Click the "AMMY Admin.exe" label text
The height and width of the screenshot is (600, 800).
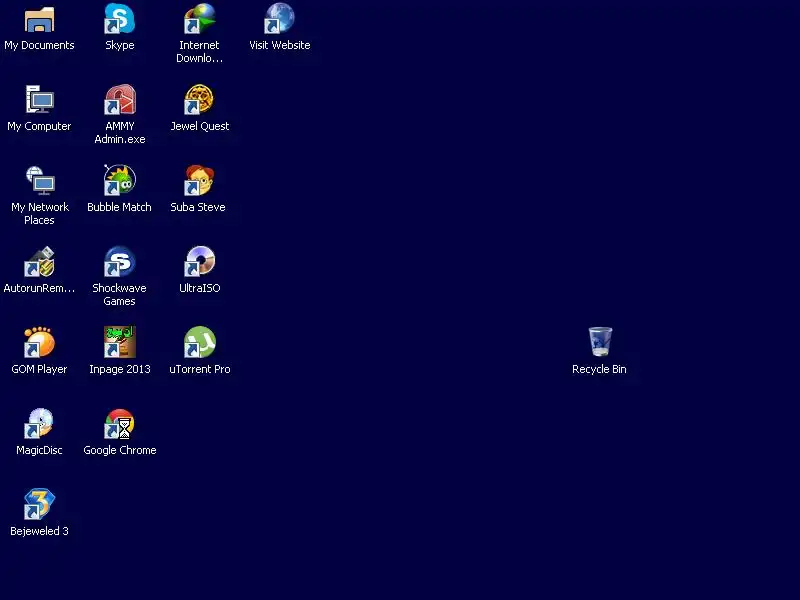(120, 133)
